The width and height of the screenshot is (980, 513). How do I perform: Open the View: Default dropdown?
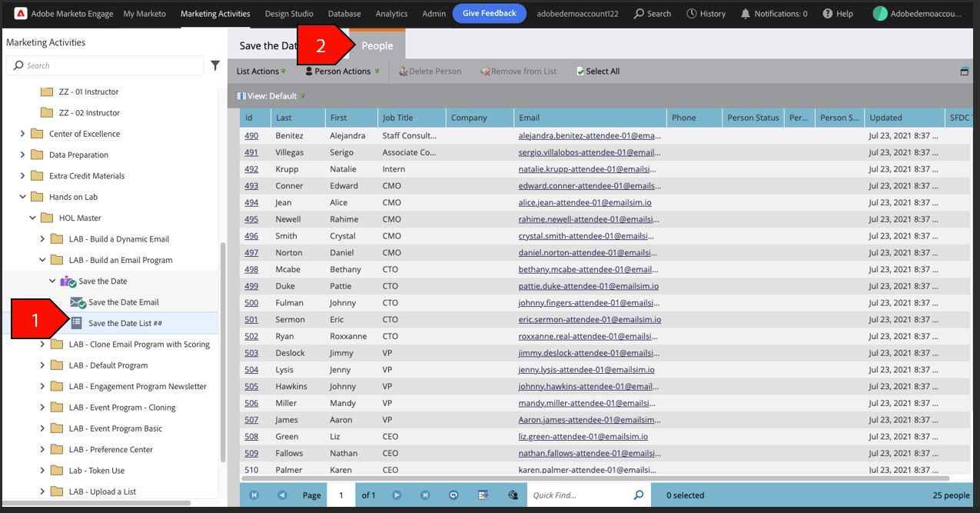pyautogui.click(x=271, y=96)
